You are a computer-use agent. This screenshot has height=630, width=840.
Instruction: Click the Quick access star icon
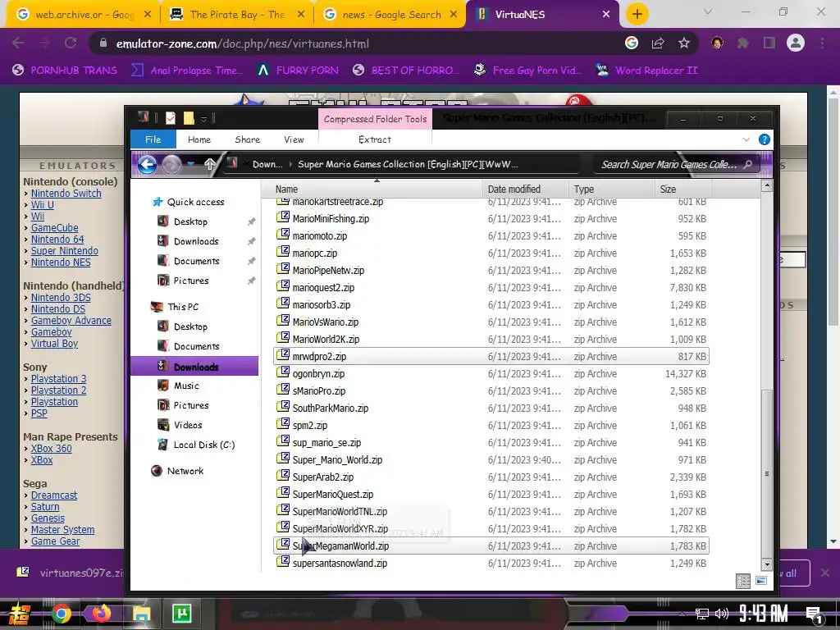coord(157,202)
